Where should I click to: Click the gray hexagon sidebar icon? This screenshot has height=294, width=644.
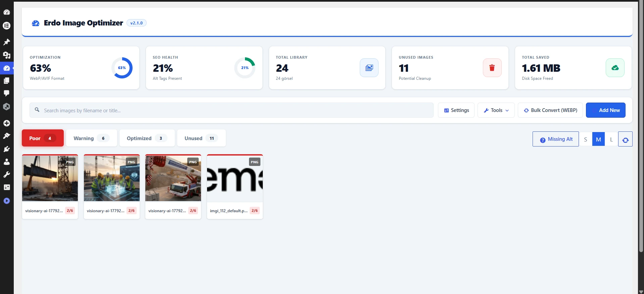[x=7, y=107]
